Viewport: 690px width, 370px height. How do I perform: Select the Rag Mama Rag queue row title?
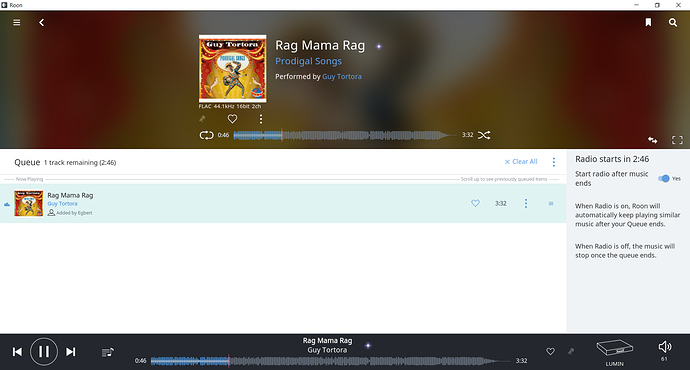[70, 195]
